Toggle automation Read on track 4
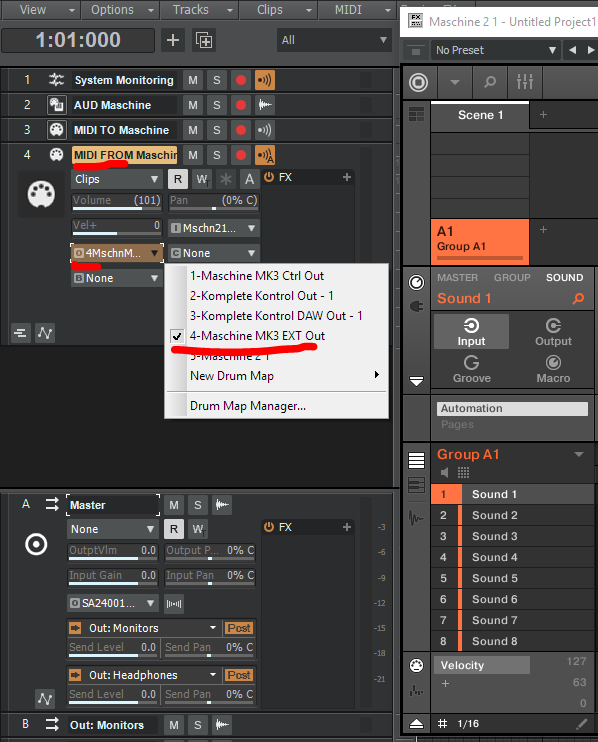 (x=178, y=179)
